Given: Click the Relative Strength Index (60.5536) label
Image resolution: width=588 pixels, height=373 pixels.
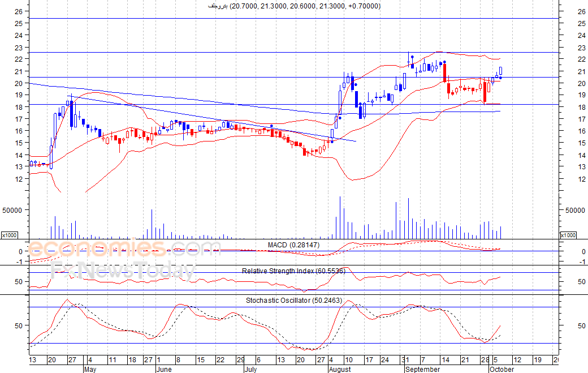Looking at the screenshot, I should pyautogui.click(x=293, y=271).
